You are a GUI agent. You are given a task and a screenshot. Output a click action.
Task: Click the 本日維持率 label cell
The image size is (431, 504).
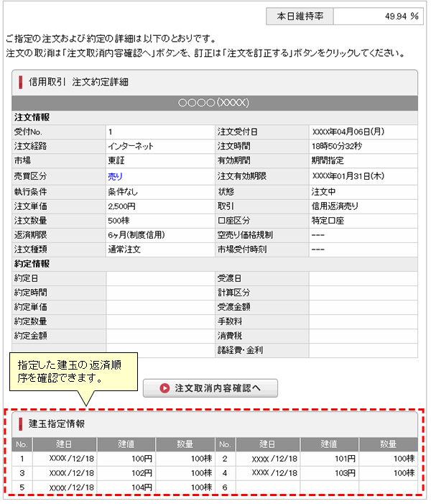click(299, 17)
